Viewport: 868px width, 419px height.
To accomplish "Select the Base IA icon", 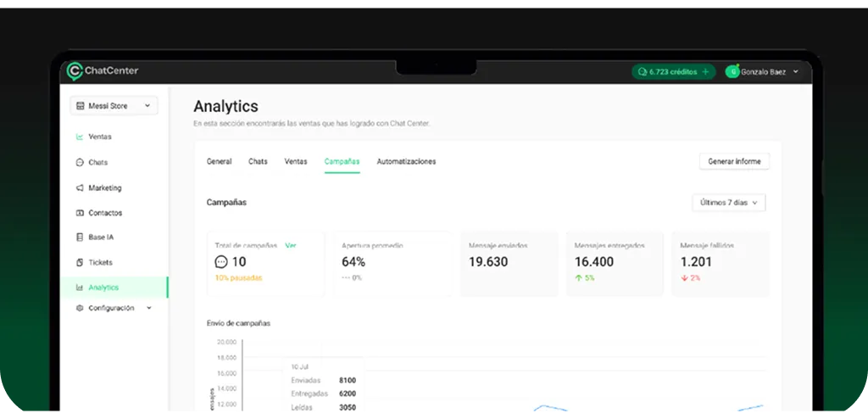I will tap(80, 237).
